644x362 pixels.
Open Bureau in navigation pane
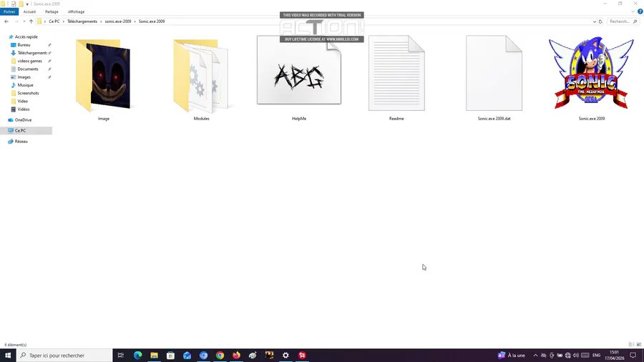(x=24, y=45)
